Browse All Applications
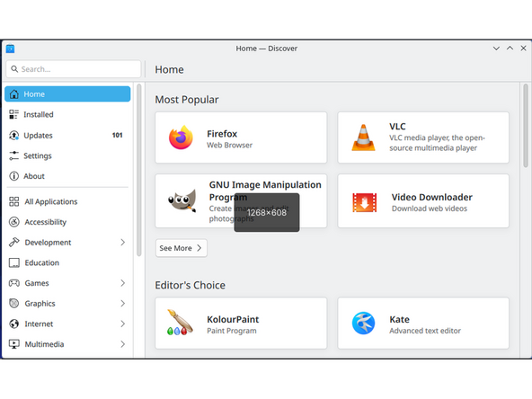Screen dimensions: 532x399 [67, 201]
